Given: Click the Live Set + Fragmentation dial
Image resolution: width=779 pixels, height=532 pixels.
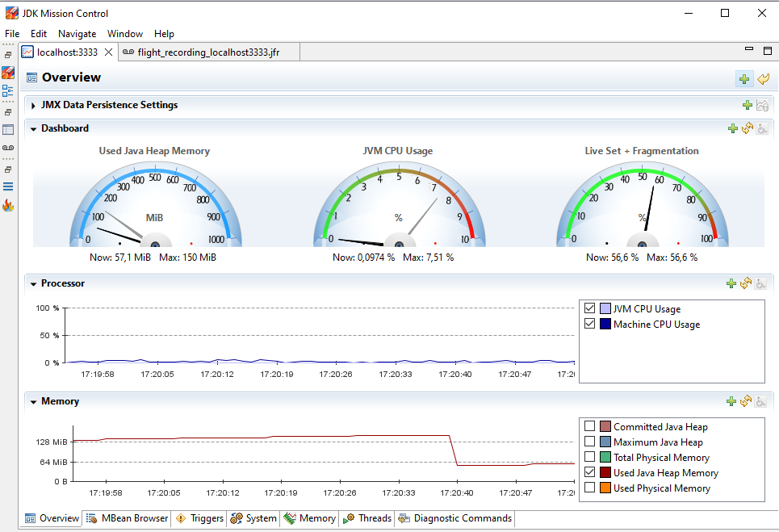Looking at the screenshot, I should [642, 206].
